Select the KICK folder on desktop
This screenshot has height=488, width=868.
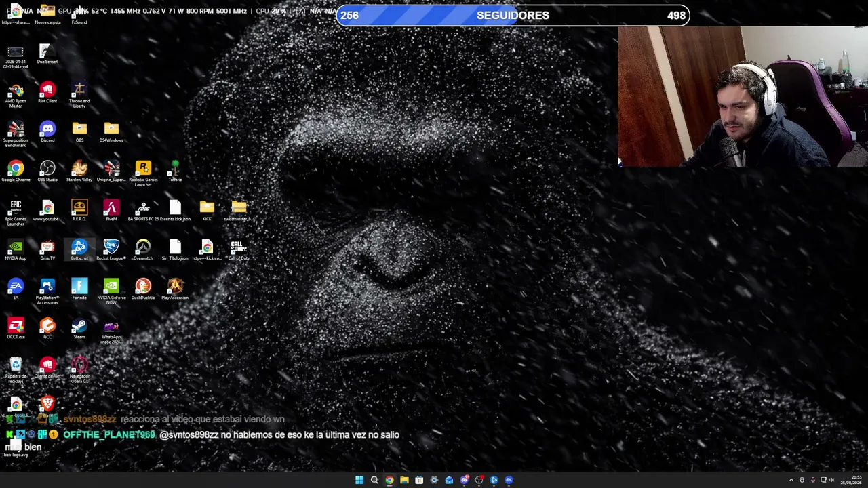pyautogui.click(x=207, y=211)
